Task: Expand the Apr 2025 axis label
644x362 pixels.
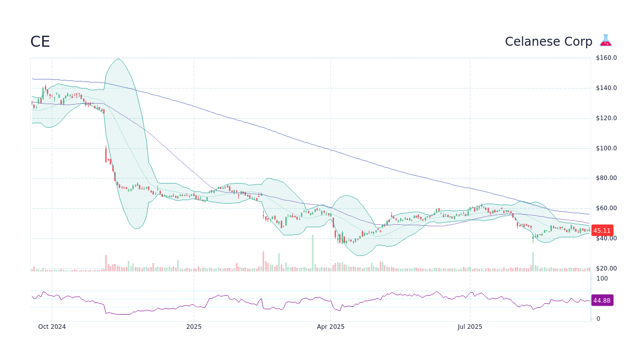Action: [331, 327]
